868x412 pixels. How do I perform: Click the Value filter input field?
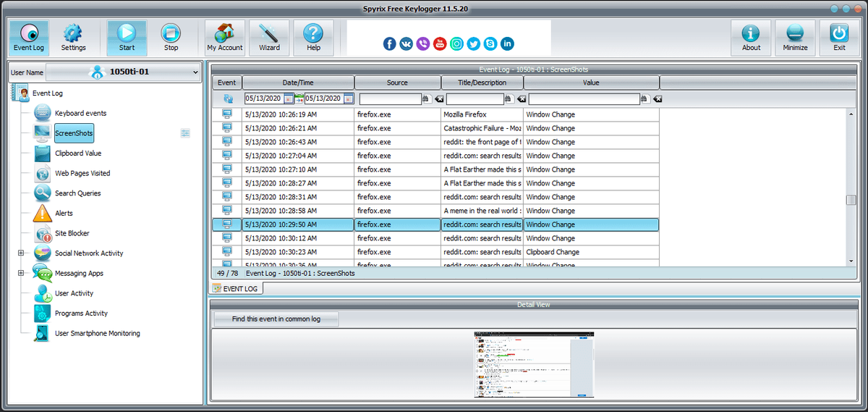pyautogui.click(x=584, y=99)
